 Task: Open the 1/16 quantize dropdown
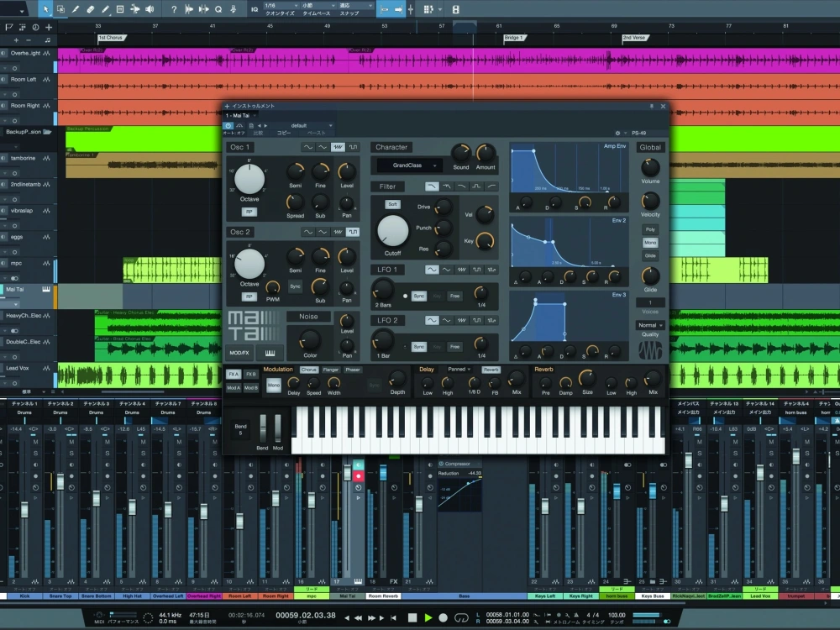[x=282, y=5]
